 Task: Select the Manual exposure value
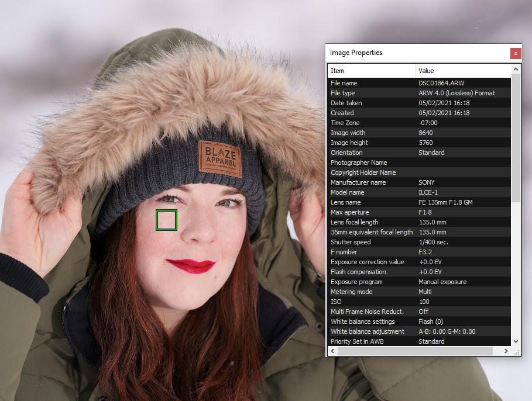point(442,282)
